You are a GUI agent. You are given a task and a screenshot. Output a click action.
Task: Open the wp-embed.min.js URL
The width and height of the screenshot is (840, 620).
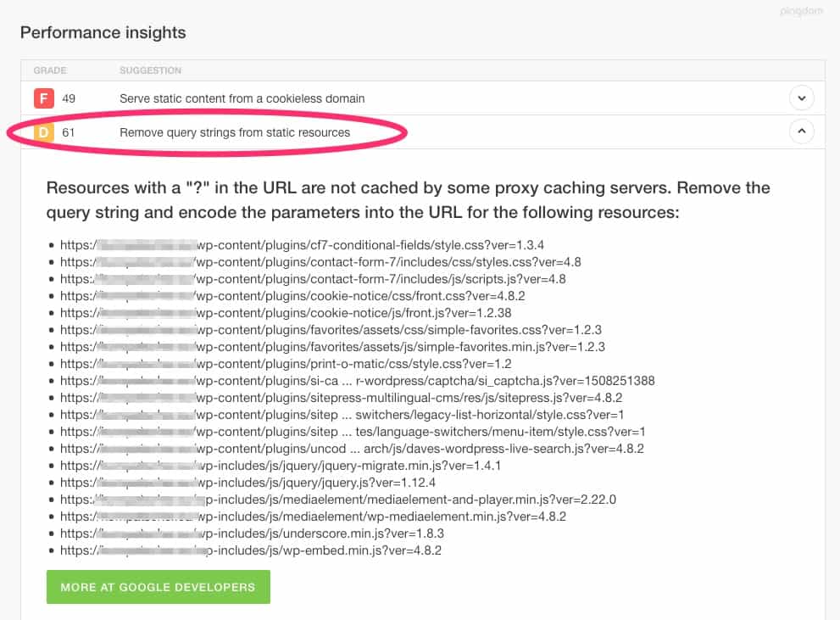coord(251,550)
